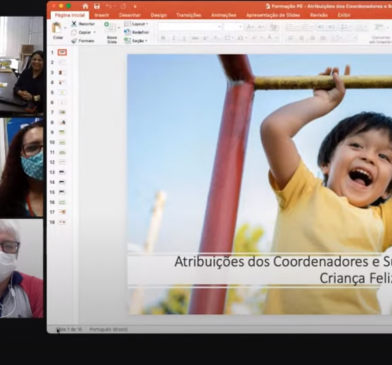Click the Home icon in title bar
Viewport: 392px width, 365px height.
(x=85, y=6)
